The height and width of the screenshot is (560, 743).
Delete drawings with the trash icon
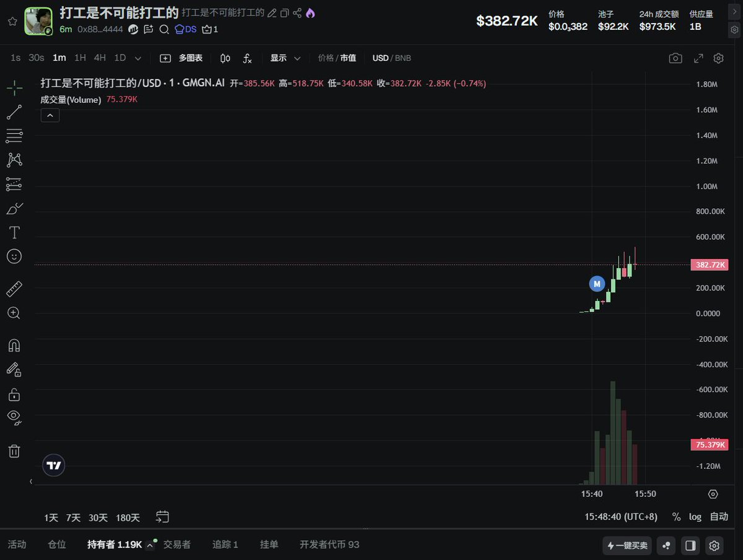coord(14,451)
